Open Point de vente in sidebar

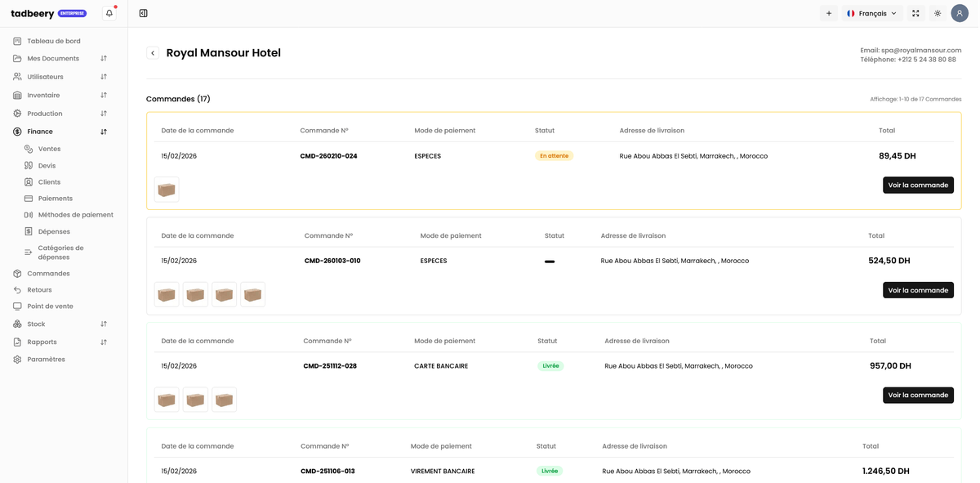[50, 306]
